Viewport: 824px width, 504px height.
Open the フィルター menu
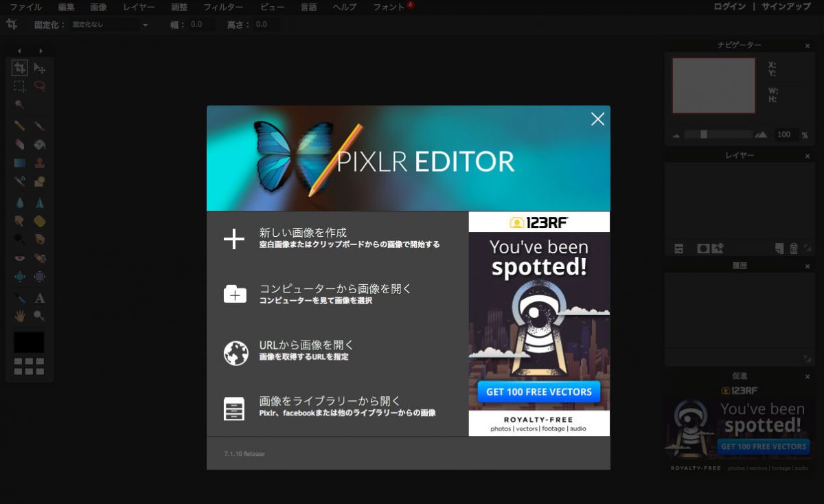pos(223,7)
